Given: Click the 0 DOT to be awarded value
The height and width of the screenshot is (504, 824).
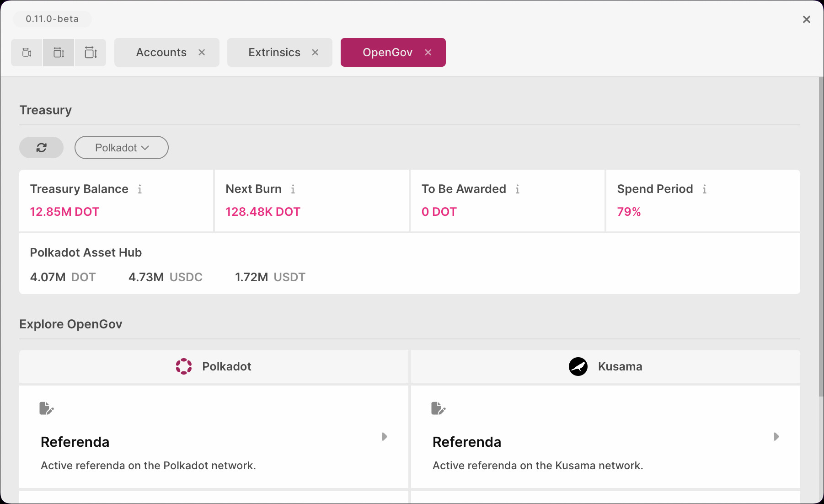Looking at the screenshot, I should point(439,212).
